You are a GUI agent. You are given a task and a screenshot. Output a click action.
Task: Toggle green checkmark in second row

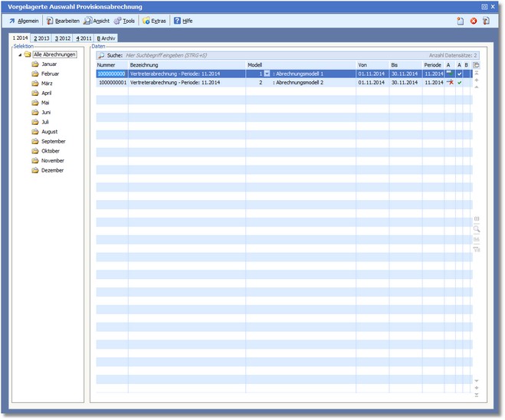[460, 82]
